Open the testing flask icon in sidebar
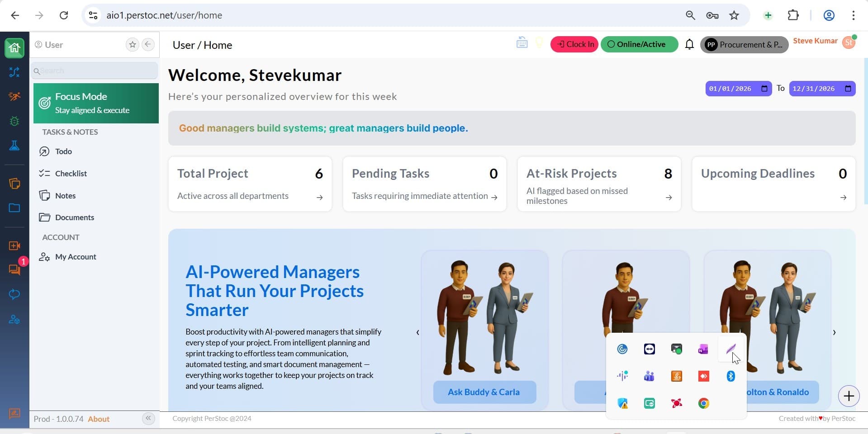This screenshot has width=868, height=434. [x=14, y=145]
